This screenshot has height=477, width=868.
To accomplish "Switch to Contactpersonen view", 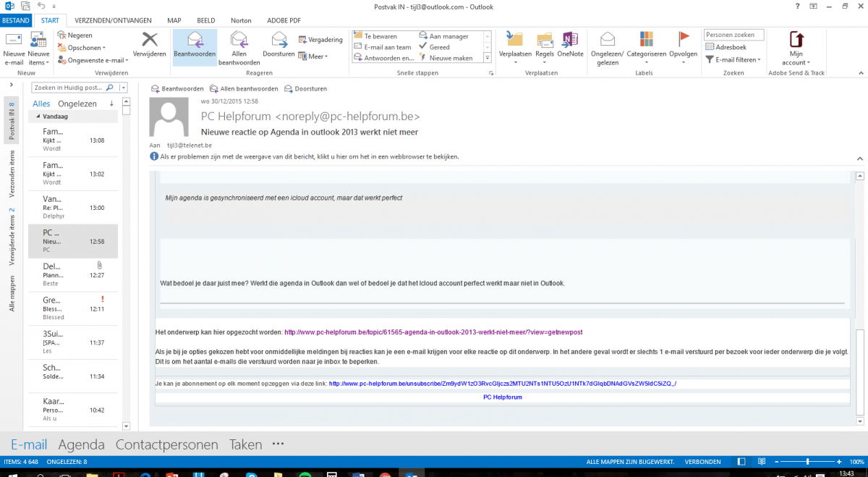I will (167, 444).
